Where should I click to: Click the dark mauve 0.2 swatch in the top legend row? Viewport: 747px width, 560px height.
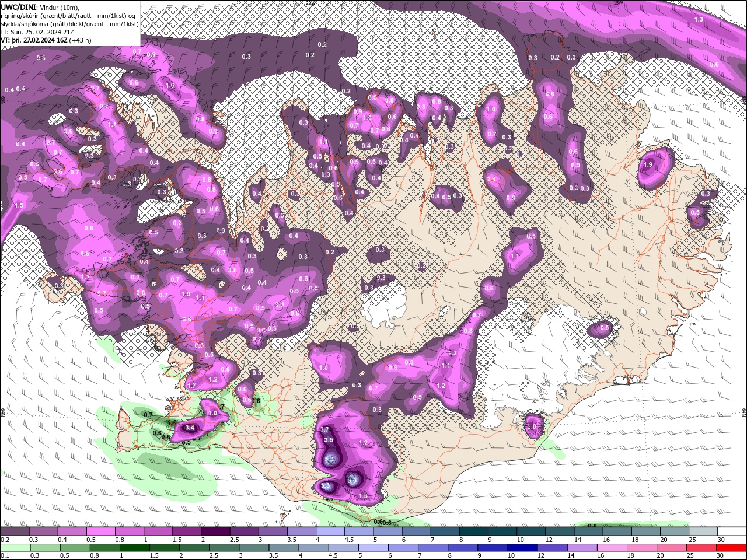pyautogui.click(x=15, y=531)
